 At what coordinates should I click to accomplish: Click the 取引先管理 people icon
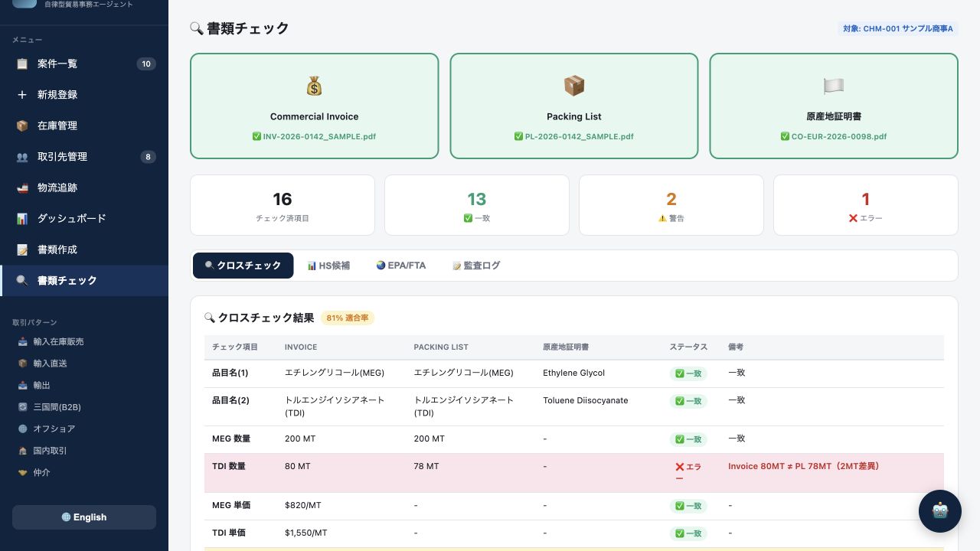pos(22,157)
